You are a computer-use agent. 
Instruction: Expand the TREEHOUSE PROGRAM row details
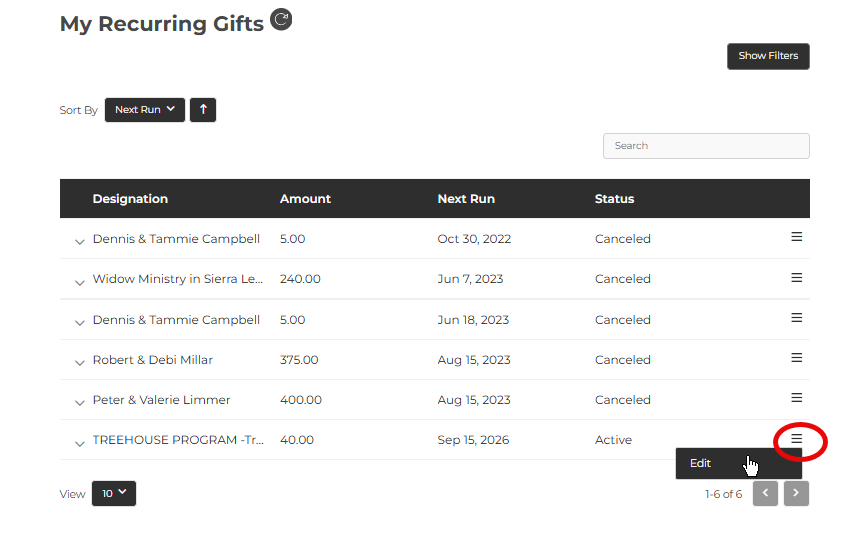point(79,444)
